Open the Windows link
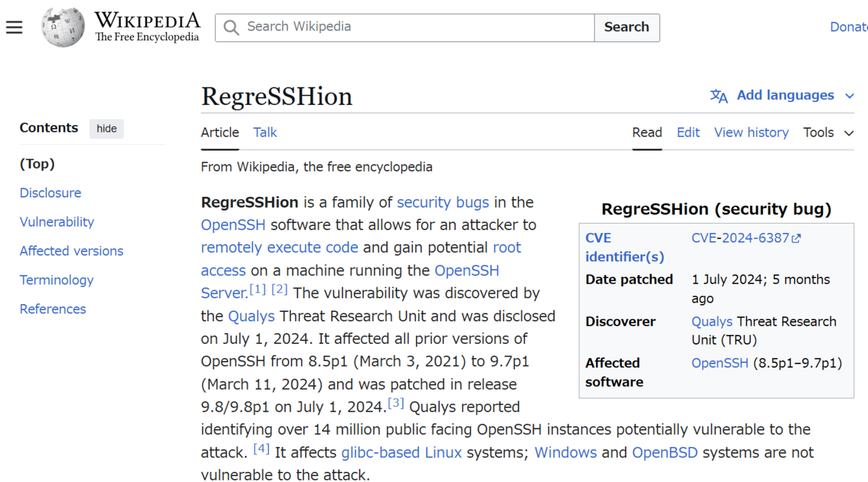 [x=566, y=452]
